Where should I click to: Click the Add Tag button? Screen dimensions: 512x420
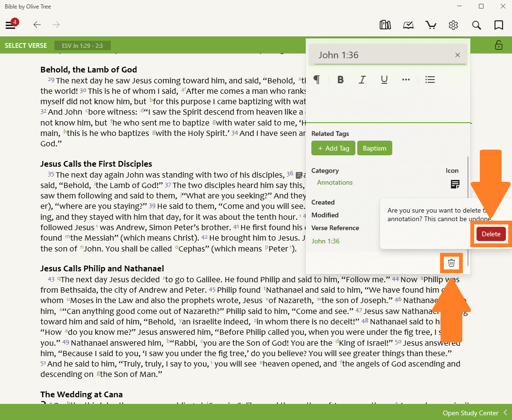(x=333, y=148)
